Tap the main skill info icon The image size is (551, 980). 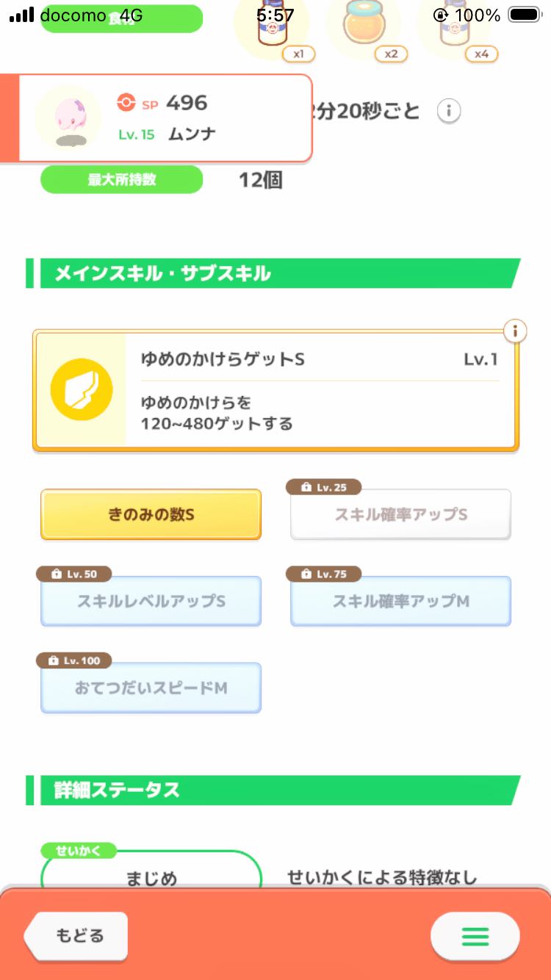pos(515,331)
